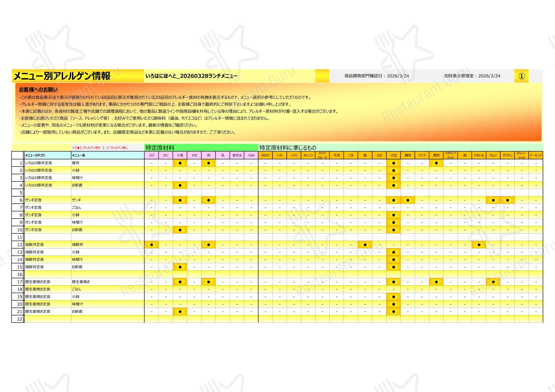
Task: Click お新香 in row 4
Action: pyautogui.click(x=77, y=185)
